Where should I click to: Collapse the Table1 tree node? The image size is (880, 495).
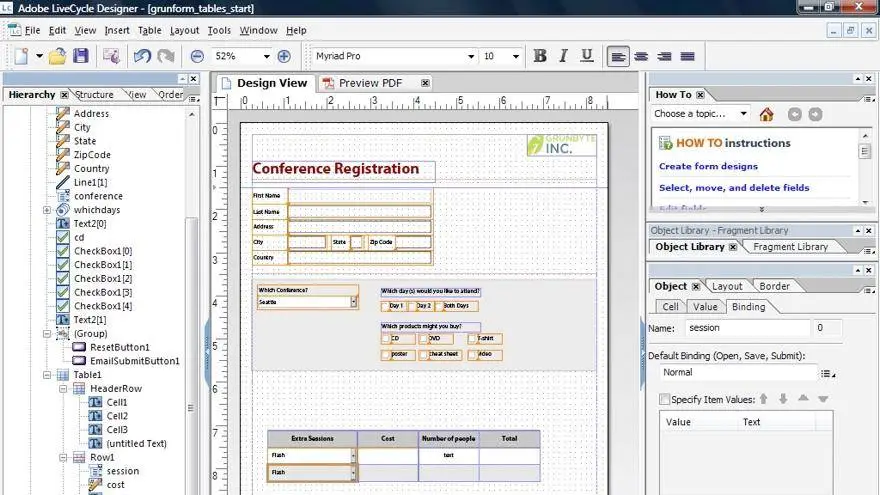[x=47, y=375]
